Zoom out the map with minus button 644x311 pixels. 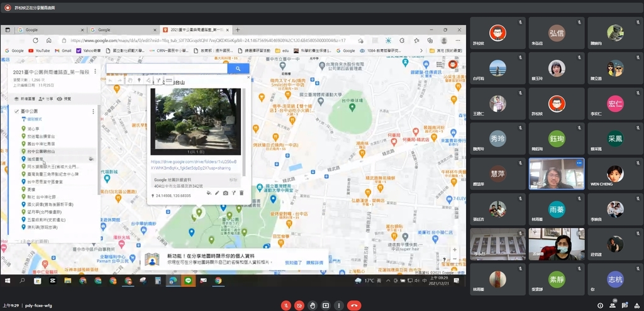[x=455, y=259]
